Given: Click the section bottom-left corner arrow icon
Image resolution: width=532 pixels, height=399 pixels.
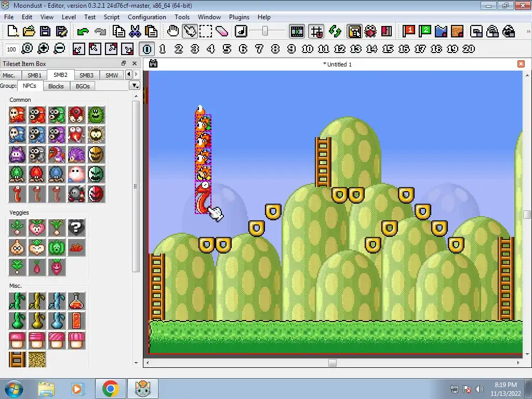Looking at the screenshot, I should click(79, 49).
